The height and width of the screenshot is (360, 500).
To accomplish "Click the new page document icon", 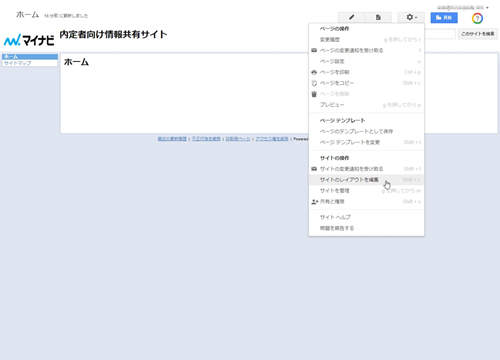I will pyautogui.click(x=378, y=17).
